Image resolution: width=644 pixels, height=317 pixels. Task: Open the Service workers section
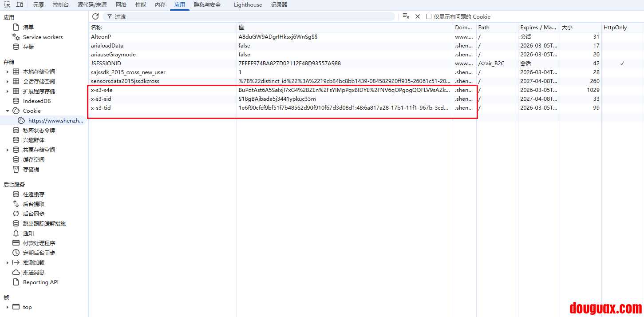click(43, 37)
